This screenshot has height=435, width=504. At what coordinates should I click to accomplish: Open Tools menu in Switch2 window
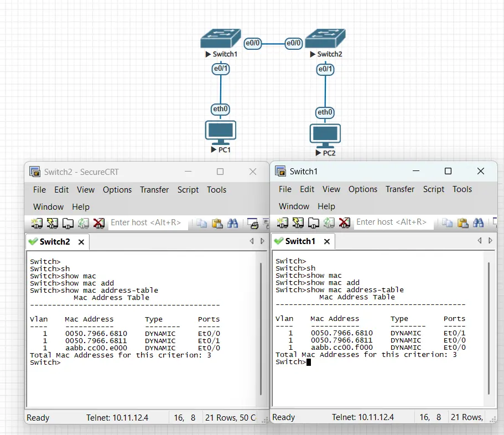(217, 190)
